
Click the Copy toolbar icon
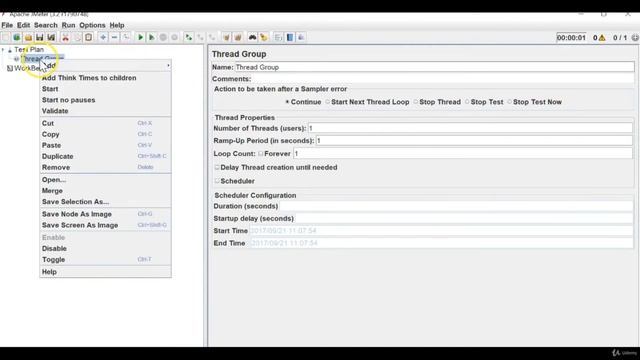point(77,38)
